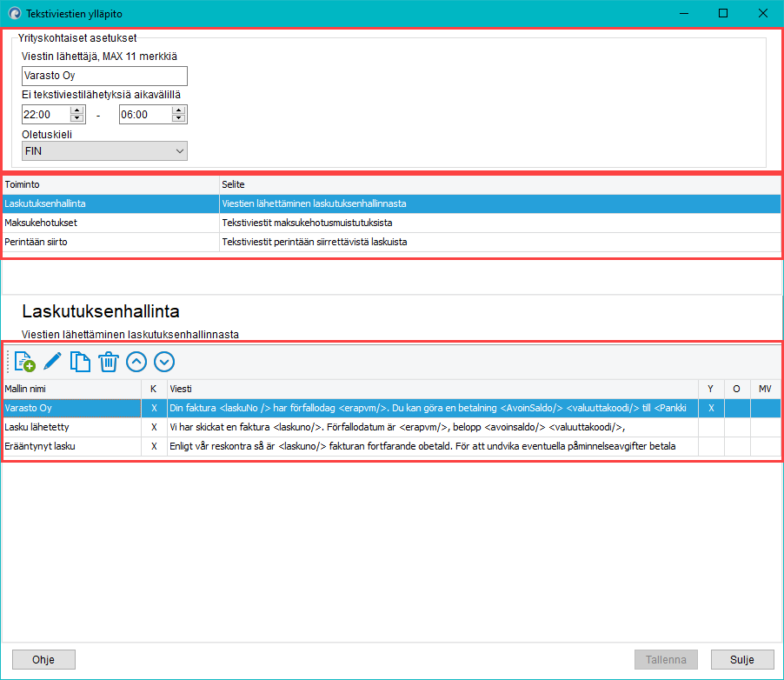This screenshot has width=784, height=680.
Task: Click the add new template icon
Action: tap(24, 362)
